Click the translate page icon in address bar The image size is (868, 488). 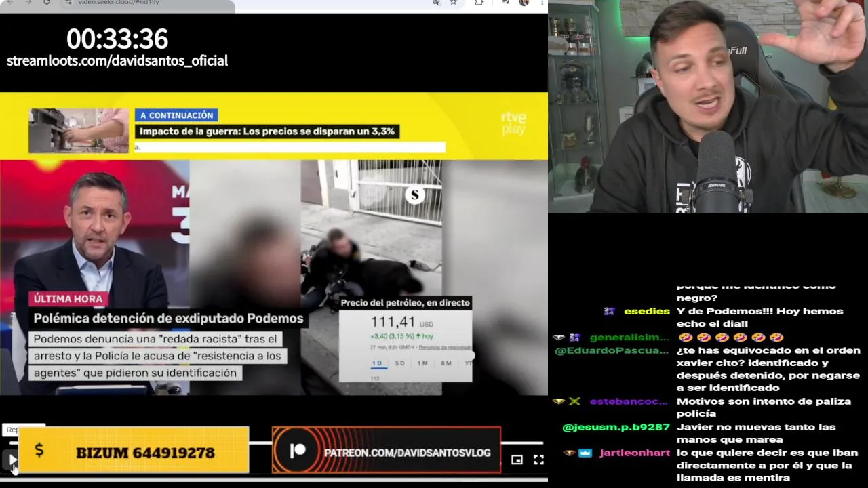click(437, 3)
